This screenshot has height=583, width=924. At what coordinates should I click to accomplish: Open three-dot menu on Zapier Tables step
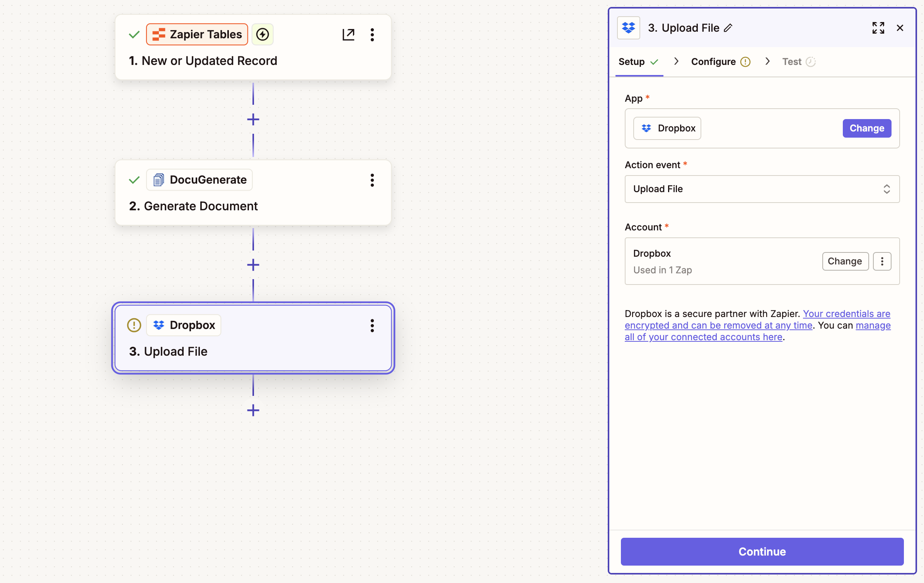[372, 34]
